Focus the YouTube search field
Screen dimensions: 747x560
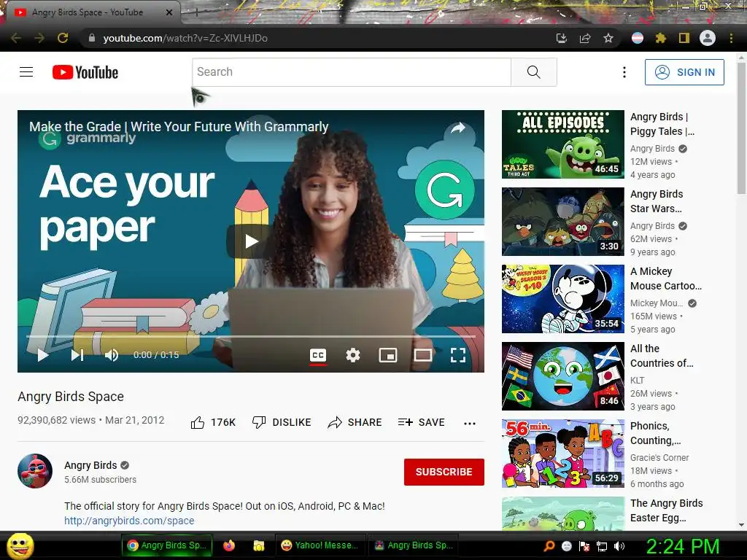352,72
